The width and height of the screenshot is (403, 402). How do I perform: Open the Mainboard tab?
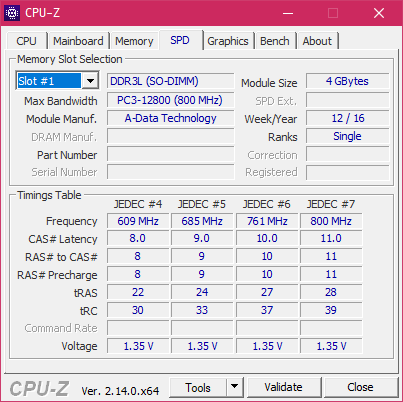pos(78,41)
